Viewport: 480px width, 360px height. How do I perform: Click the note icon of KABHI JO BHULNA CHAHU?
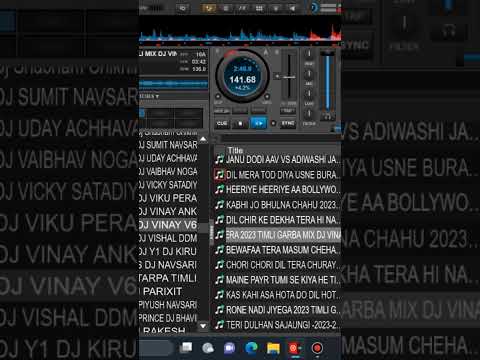tap(219, 204)
